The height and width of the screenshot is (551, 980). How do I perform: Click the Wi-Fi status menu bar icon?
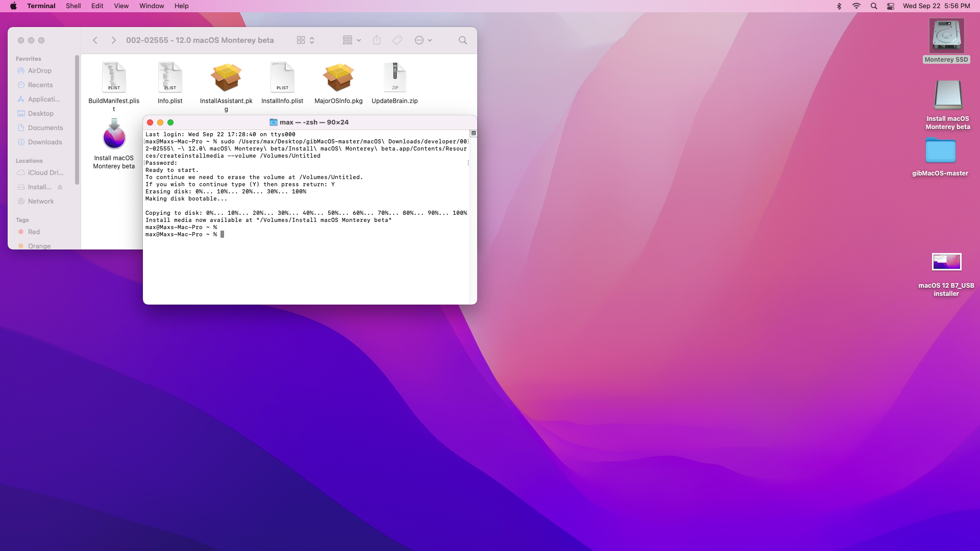856,6
